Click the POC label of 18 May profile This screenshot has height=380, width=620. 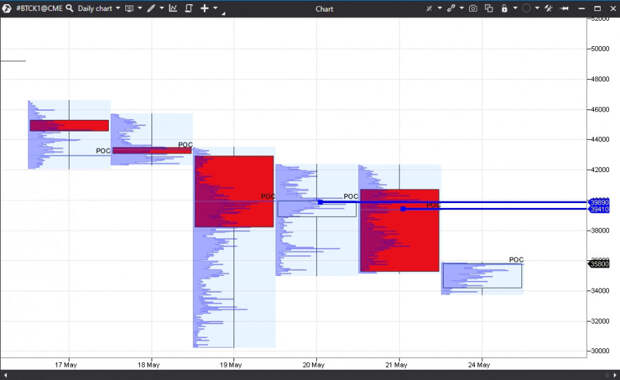click(185, 145)
